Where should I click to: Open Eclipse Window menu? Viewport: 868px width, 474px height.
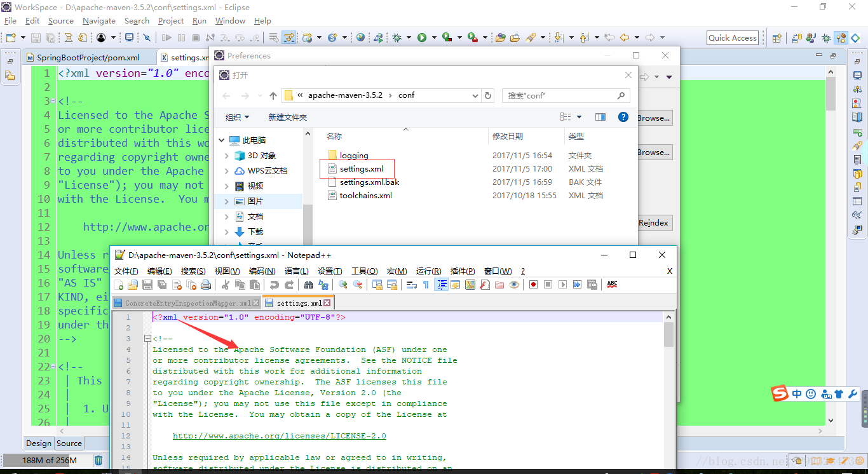click(x=230, y=21)
